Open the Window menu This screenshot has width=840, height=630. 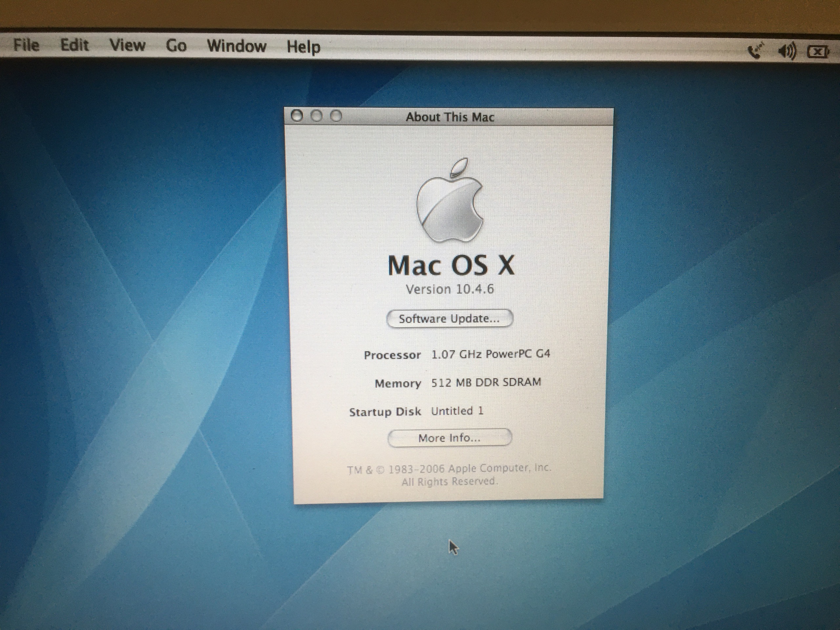click(236, 46)
